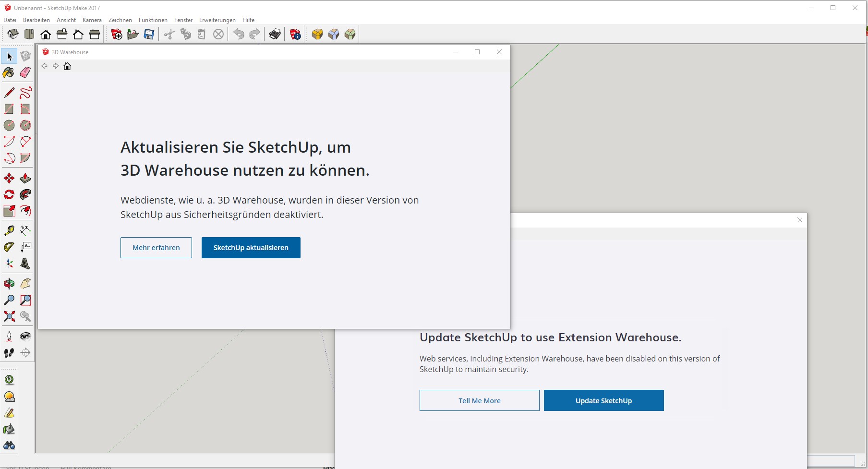Select the Paint Bucket tool
The image size is (868, 469).
coord(9,72)
